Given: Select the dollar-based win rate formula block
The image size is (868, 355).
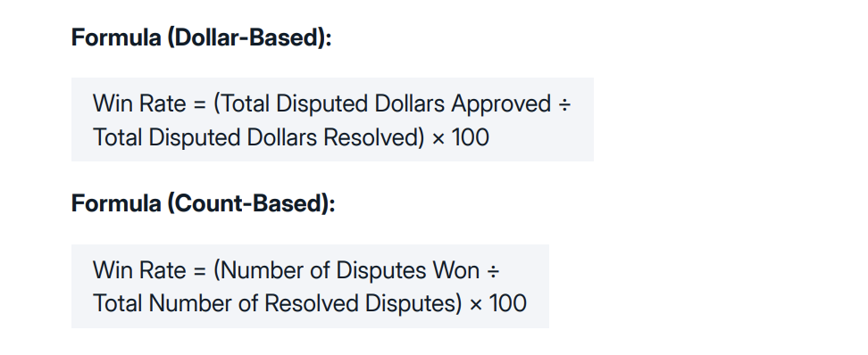Looking at the screenshot, I should point(332,120).
